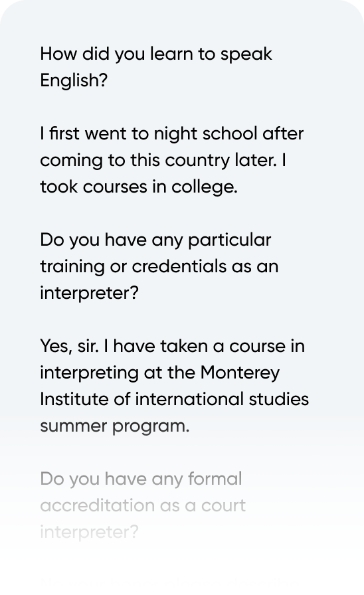The height and width of the screenshot is (595, 364).
Task: Select the "took courses in college." line
Action: (x=139, y=187)
